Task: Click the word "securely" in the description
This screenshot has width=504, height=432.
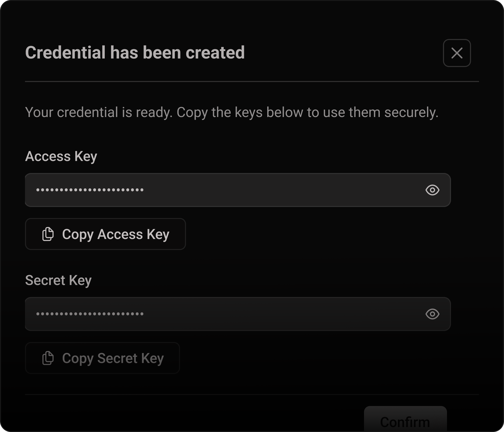Action: click(x=411, y=112)
